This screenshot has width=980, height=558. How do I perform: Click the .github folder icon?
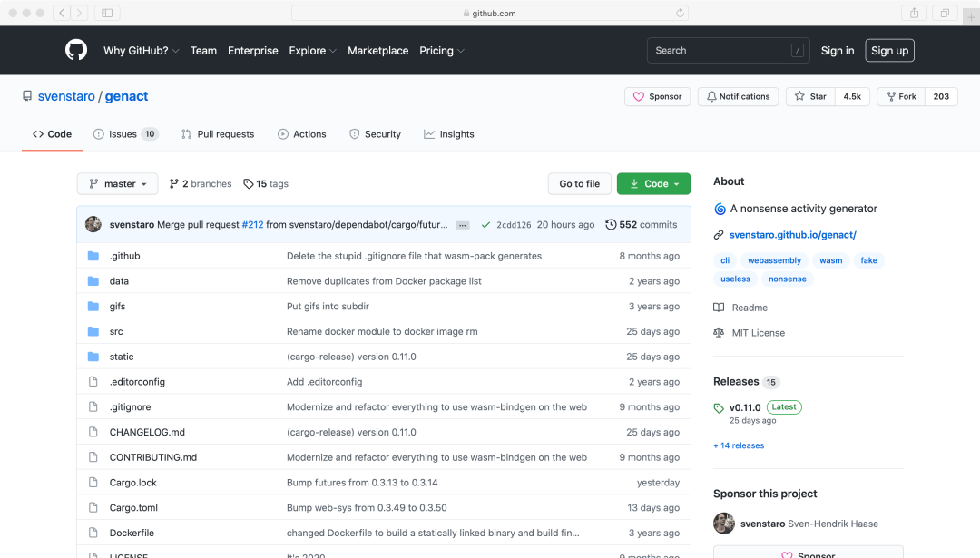coord(93,256)
